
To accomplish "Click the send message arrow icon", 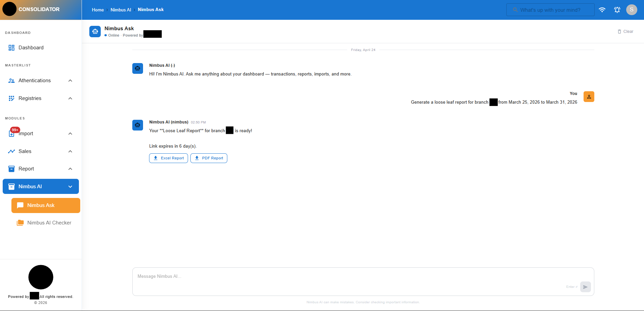I will [x=585, y=287].
